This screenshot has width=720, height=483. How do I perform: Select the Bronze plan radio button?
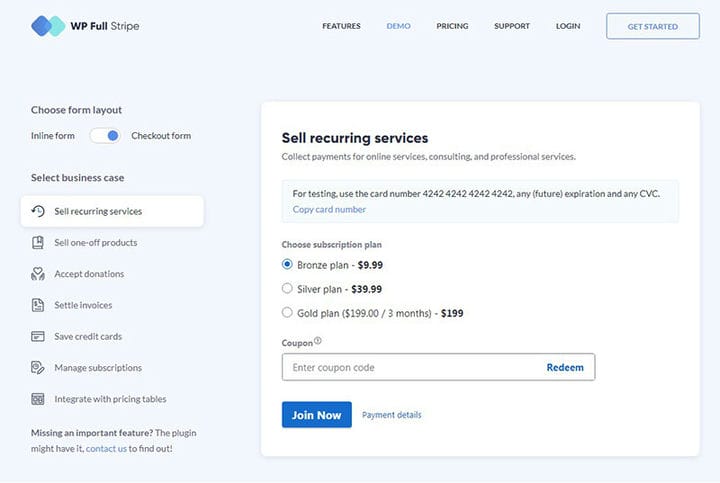[287, 264]
